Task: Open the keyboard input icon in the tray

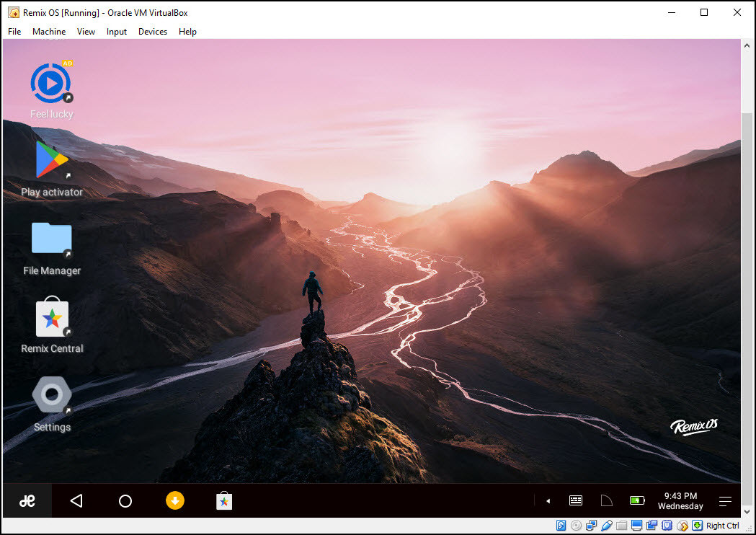Action: [576, 500]
